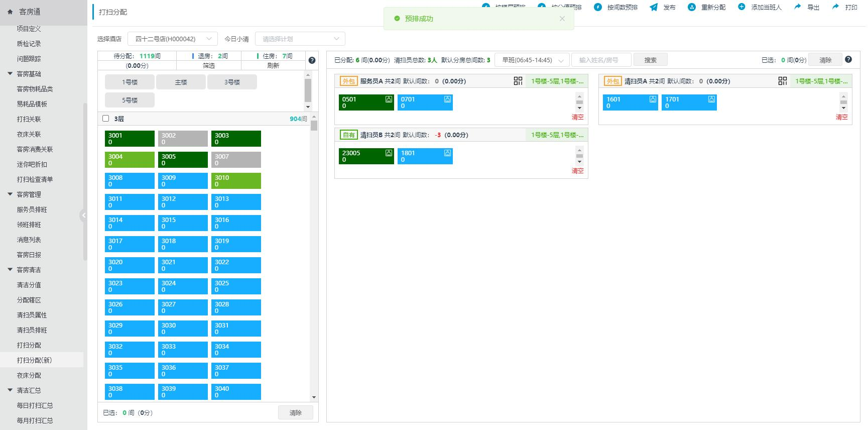Click the 住房: 7间 status filter
868x430 pixels.
(273, 56)
